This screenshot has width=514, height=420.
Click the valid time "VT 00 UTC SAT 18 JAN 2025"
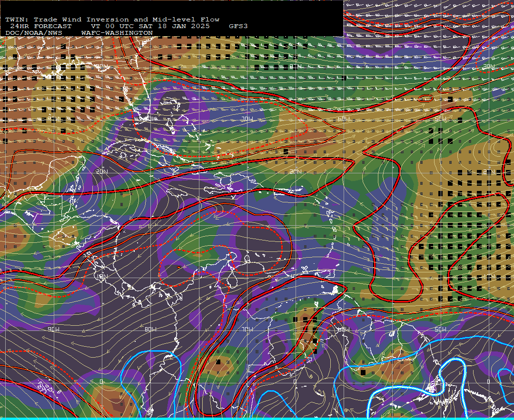(x=150, y=26)
